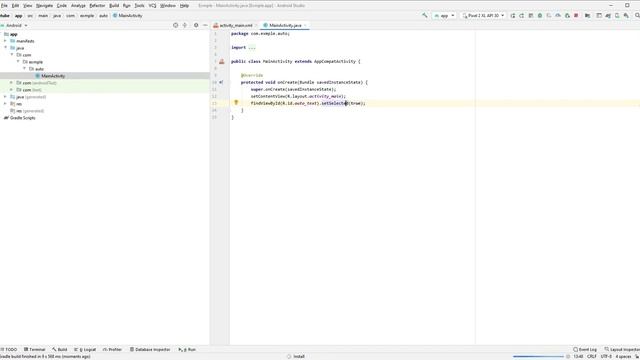Image resolution: width=640 pixels, height=360 pixels.
Task: Click the Debug app bug icon
Action: pyautogui.click(x=540, y=16)
